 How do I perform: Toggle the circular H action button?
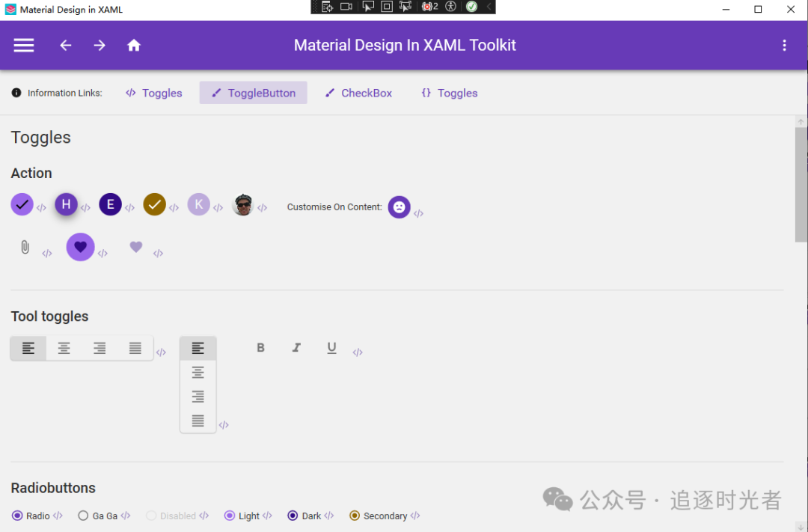66,204
